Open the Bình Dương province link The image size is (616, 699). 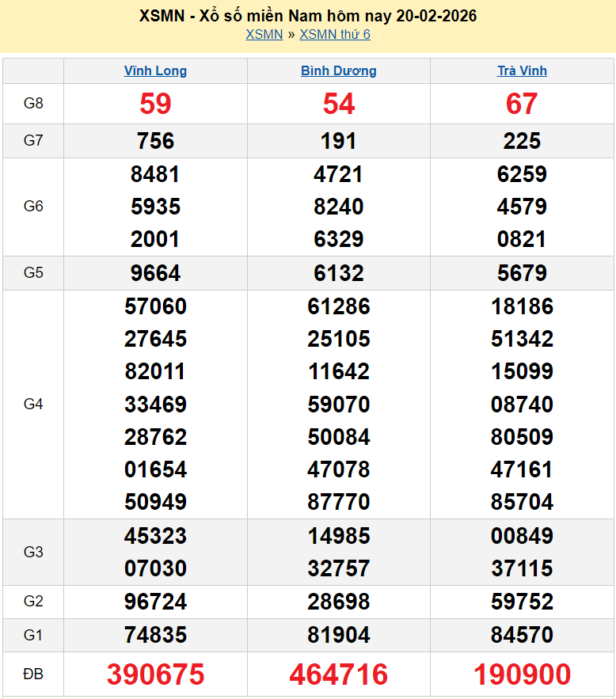[338, 70]
